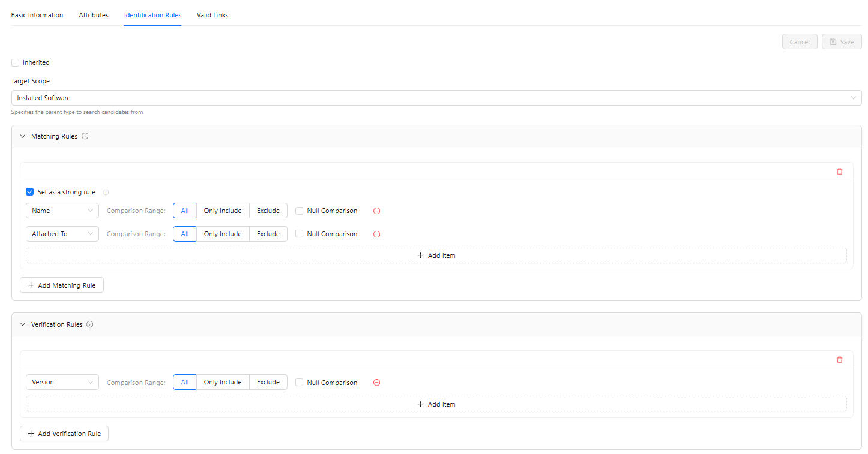Open the Target Scope dropdown
Viewport: 868px width, 454px height.
(x=436, y=98)
